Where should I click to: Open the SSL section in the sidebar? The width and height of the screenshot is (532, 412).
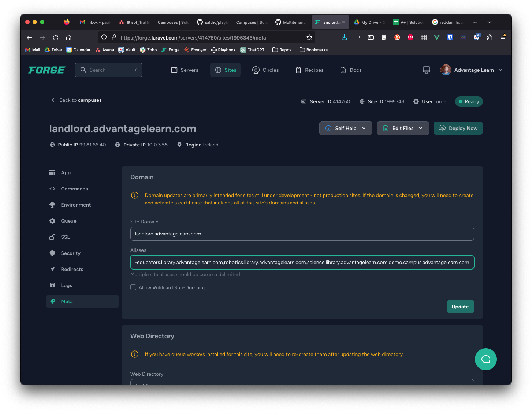(x=65, y=237)
